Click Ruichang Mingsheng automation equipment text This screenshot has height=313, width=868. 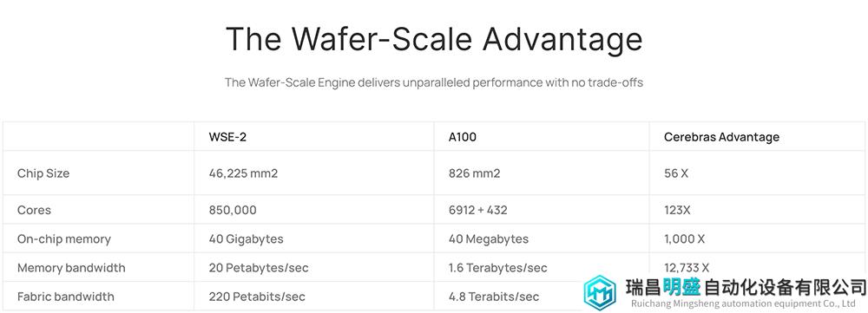(x=744, y=303)
